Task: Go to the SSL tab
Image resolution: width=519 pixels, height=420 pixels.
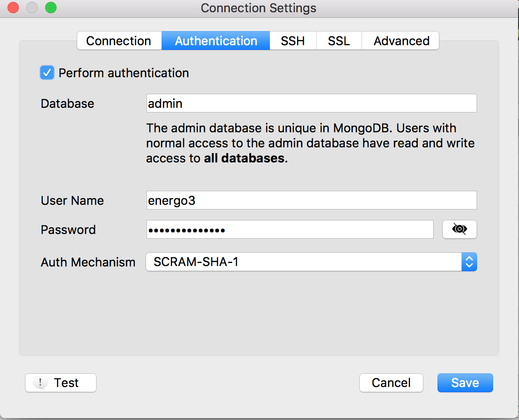Action: 339,41
